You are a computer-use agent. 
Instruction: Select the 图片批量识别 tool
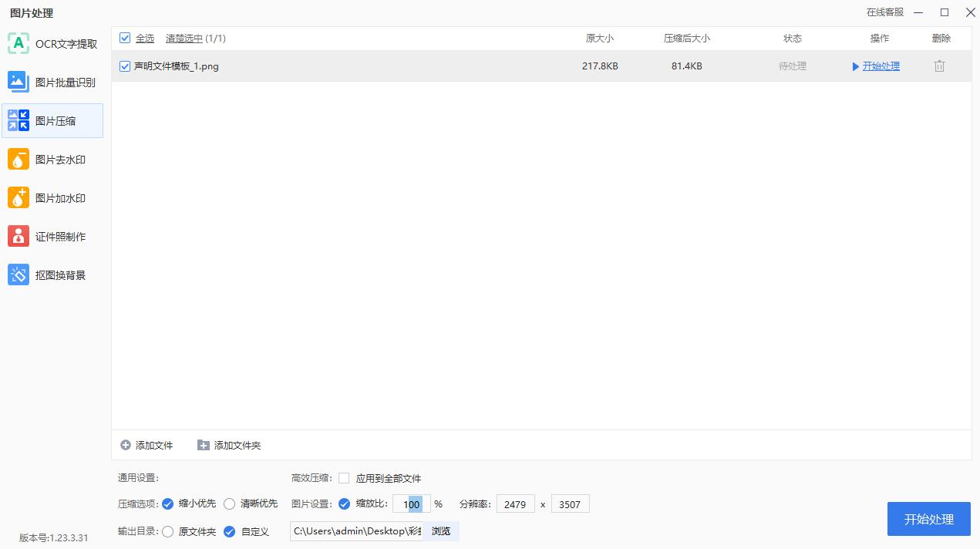coord(52,82)
